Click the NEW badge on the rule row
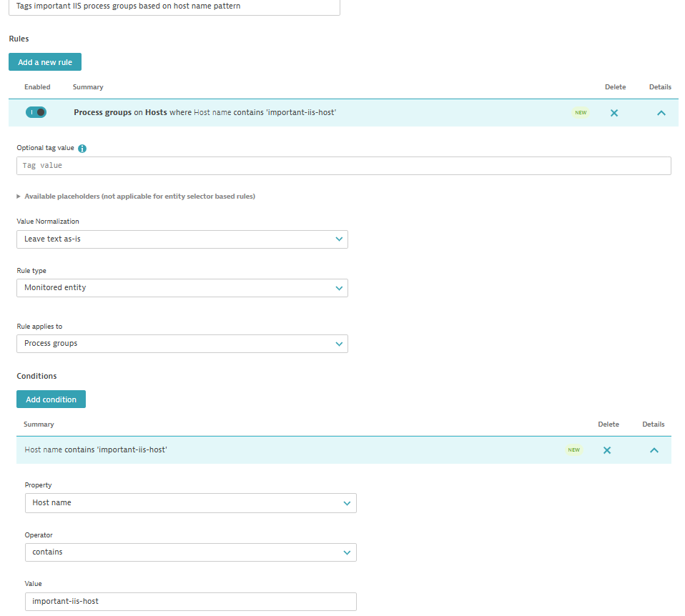The height and width of the screenshot is (616, 685). [x=581, y=113]
